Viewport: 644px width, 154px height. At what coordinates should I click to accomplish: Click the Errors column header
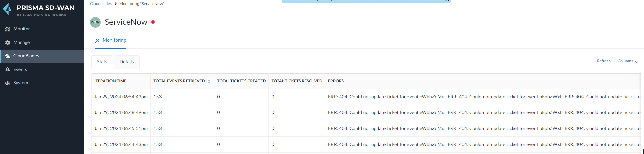pyautogui.click(x=336, y=81)
